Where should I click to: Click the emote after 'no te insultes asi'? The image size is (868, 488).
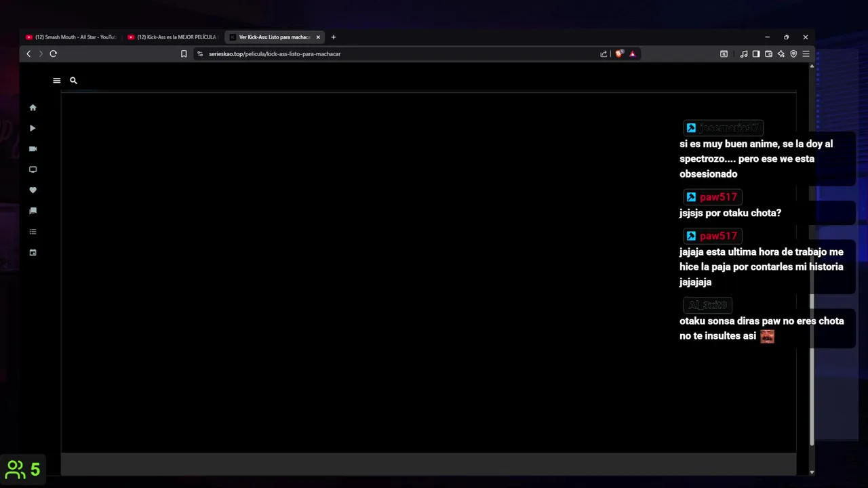[x=767, y=336]
